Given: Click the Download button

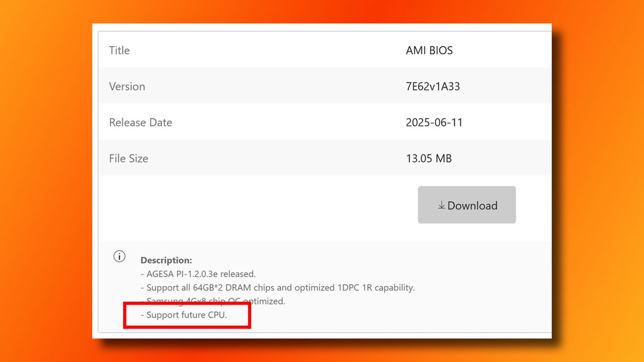Looking at the screenshot, I should coord(466,205).
